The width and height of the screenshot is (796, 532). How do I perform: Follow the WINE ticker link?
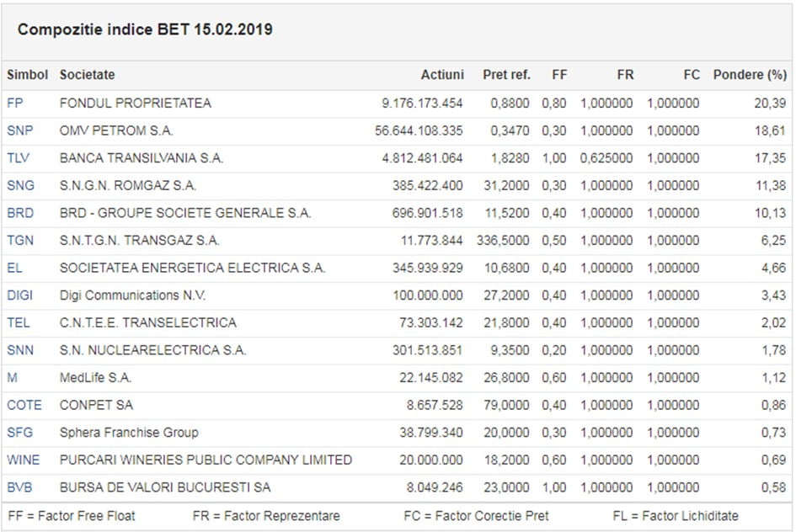tap(24, 460)
